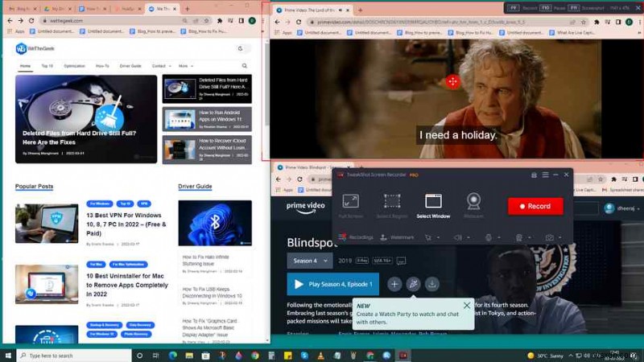Click the For Mac tag on Uninstaller post

[96, 265]
